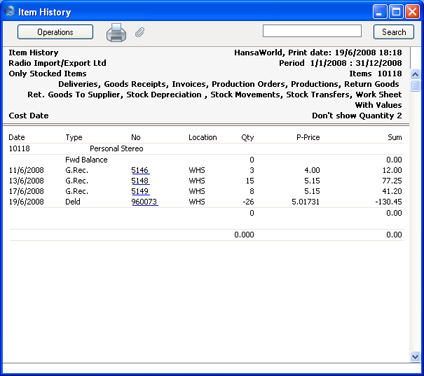
Task: Click the With Values text
Action: point(378,105)
